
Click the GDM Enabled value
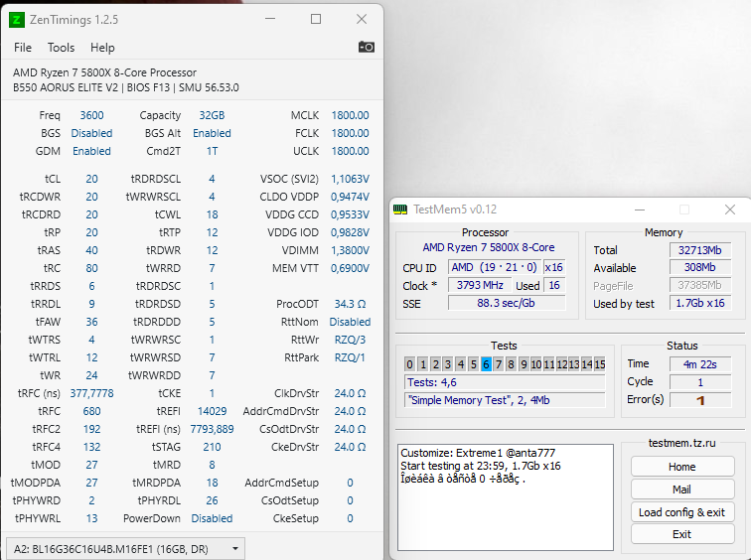tap(91, 151)
